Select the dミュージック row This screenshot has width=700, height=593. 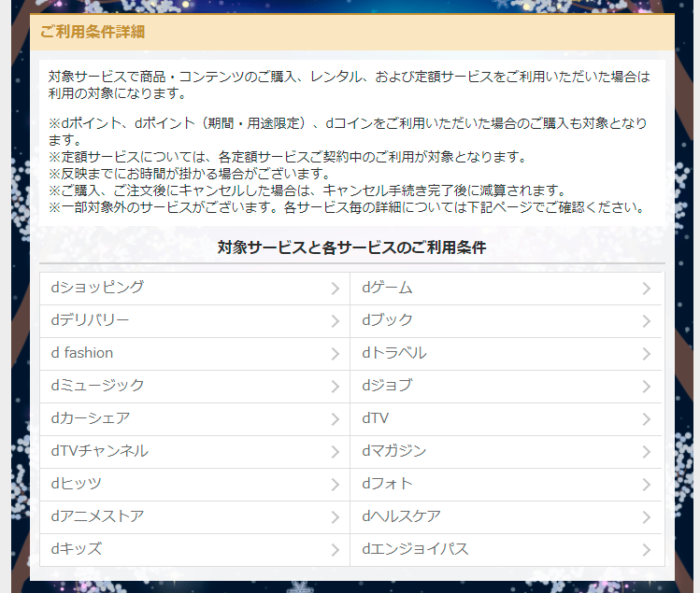(x=194, y=387)
